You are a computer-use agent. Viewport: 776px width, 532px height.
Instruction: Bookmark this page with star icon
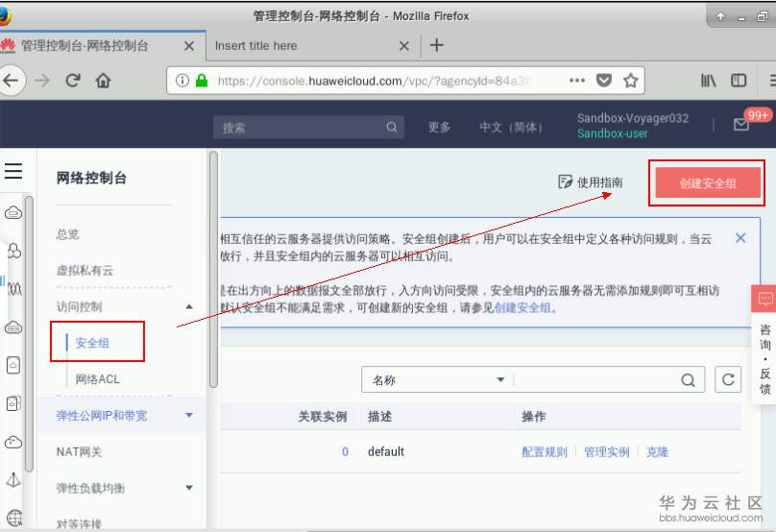[x=630, y=80]
